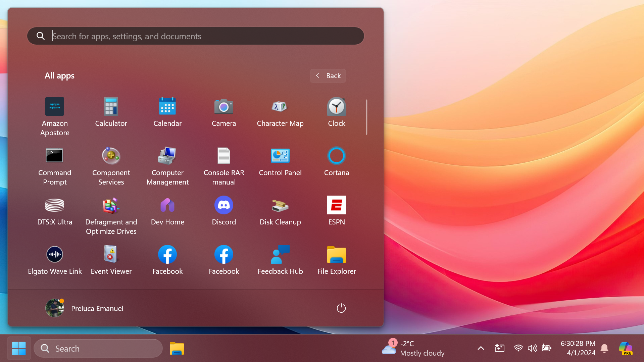Image resolution: width=644 pixels, height=362 pixels.
Task: Open Console RAR manual
Action: pyautogui.click(x=224, y=166)
